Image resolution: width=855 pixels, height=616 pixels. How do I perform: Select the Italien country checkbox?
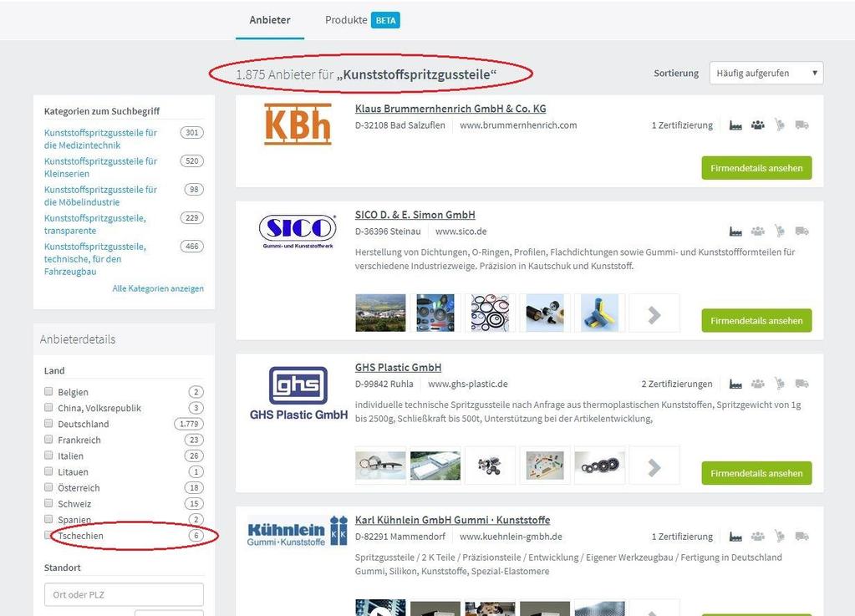[x=48, y=456]
